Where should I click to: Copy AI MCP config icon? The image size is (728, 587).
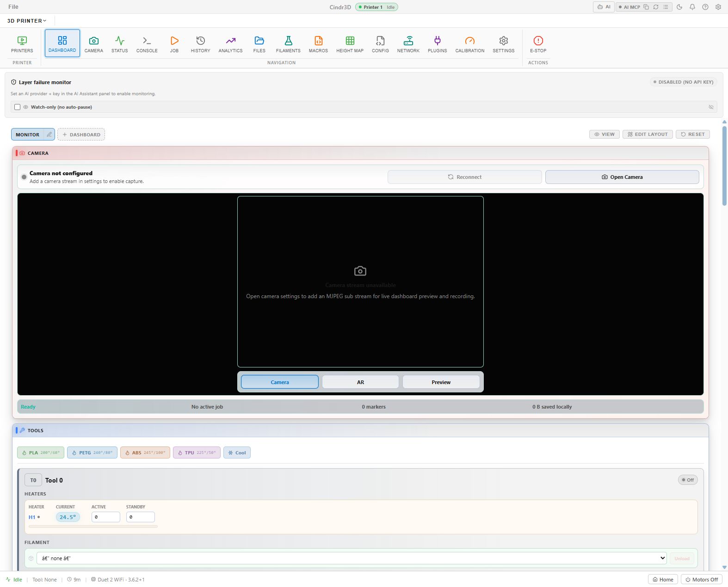click(x=646, y=7)
